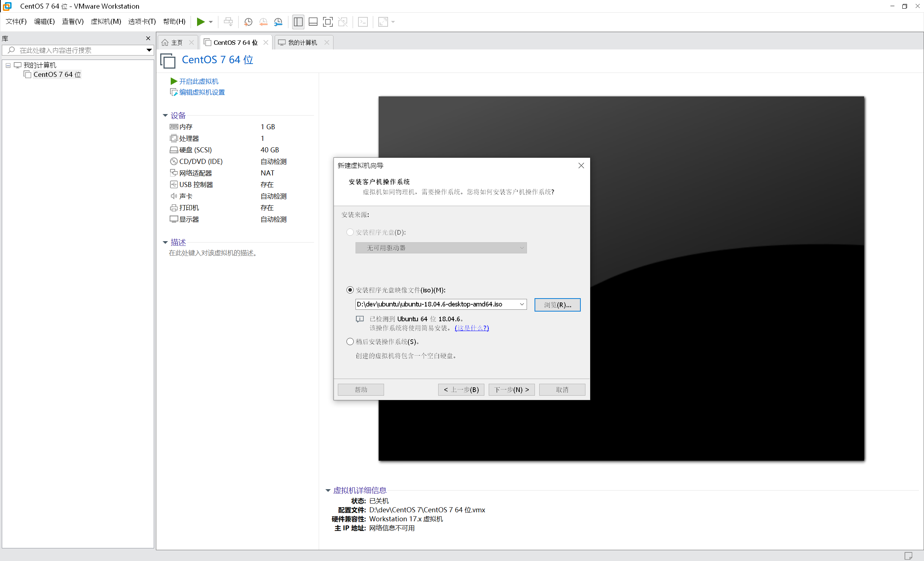Collapse the 设备 section
Viewport: 924px width, 561px height.
[x=165, y=116]
